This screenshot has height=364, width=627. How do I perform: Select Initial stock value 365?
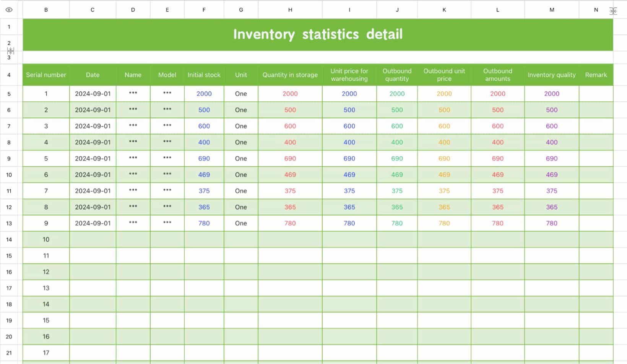pos(204,207)
